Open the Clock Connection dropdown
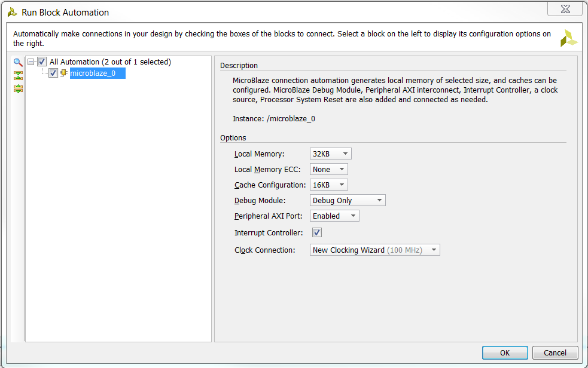Screen dimensions: 588x368 (x=374, y=250)
